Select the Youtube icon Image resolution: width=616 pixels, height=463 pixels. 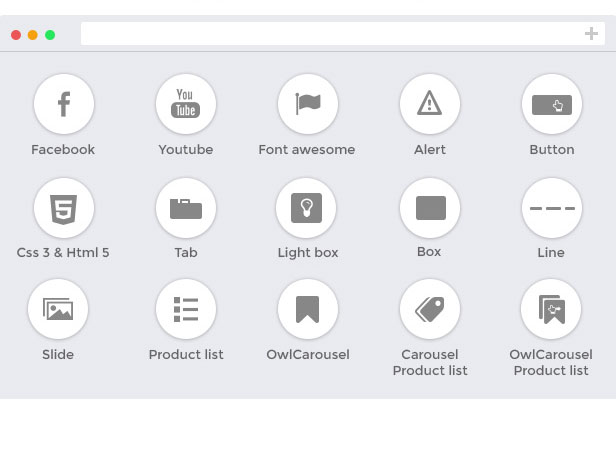pyautogui.click(x=185, y=104)
